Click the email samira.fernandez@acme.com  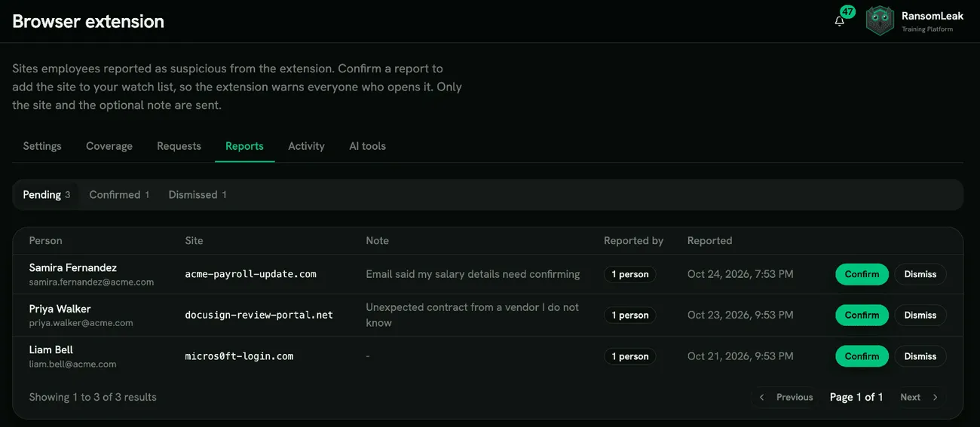[x=91, y=282]
